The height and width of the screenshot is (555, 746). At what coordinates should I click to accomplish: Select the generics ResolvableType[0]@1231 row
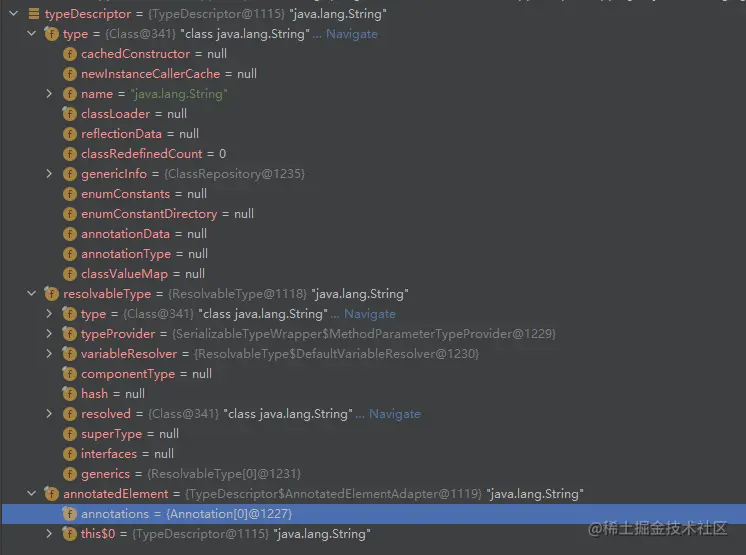(x=373, y=473)
